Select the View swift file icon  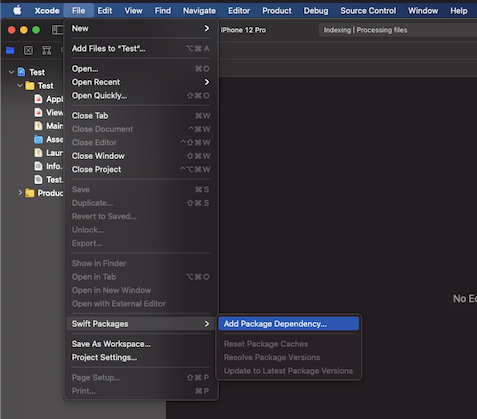coord(38,112)
